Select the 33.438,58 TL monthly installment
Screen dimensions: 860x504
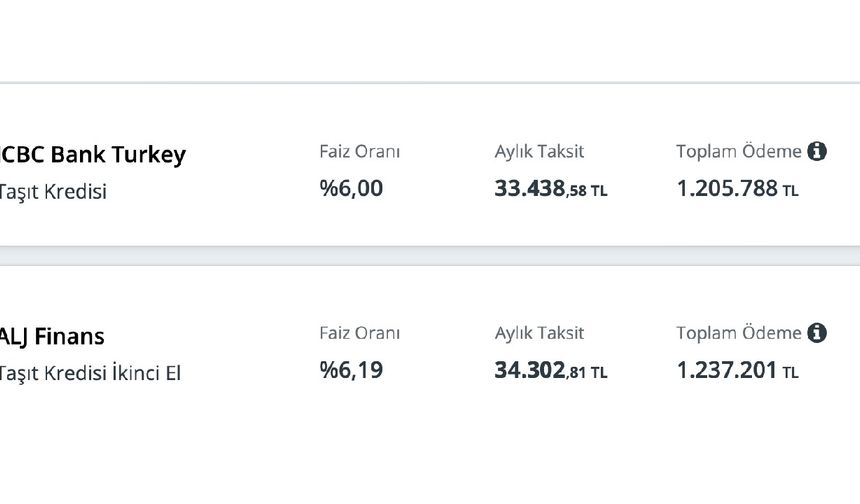550,189
